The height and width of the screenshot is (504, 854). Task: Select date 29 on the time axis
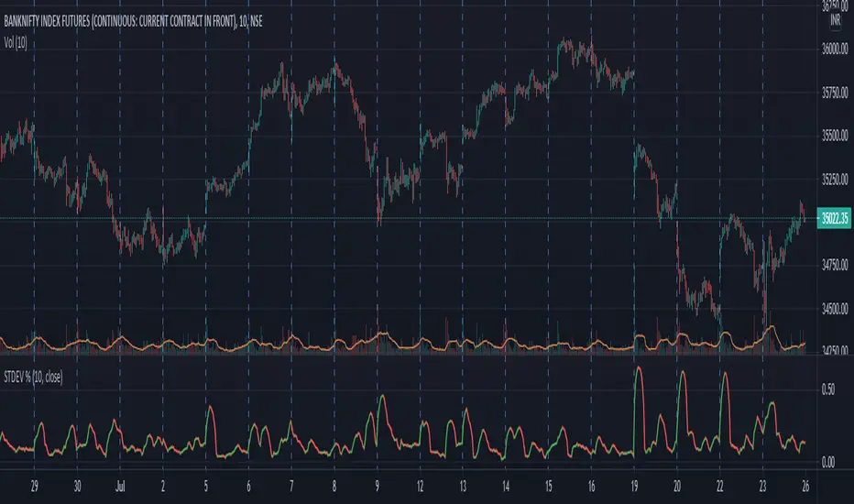tap(34, 486)
